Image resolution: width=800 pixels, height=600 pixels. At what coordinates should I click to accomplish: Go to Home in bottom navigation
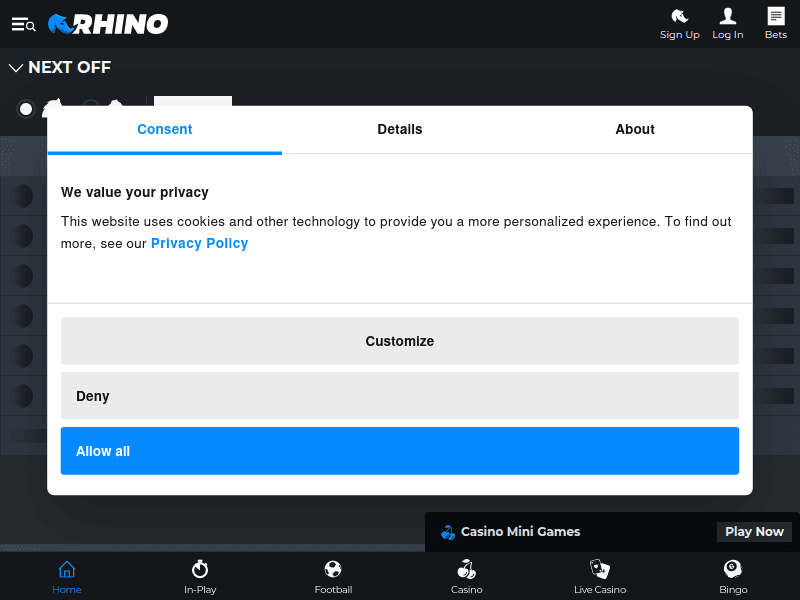pyautogui.click(x=67, y=577)
